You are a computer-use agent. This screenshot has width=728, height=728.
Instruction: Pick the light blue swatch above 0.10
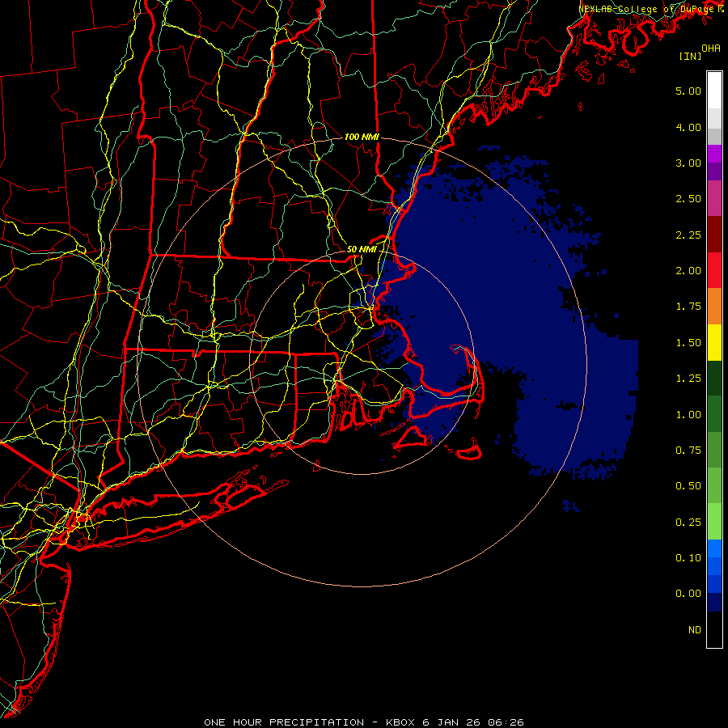click(714, 548)
